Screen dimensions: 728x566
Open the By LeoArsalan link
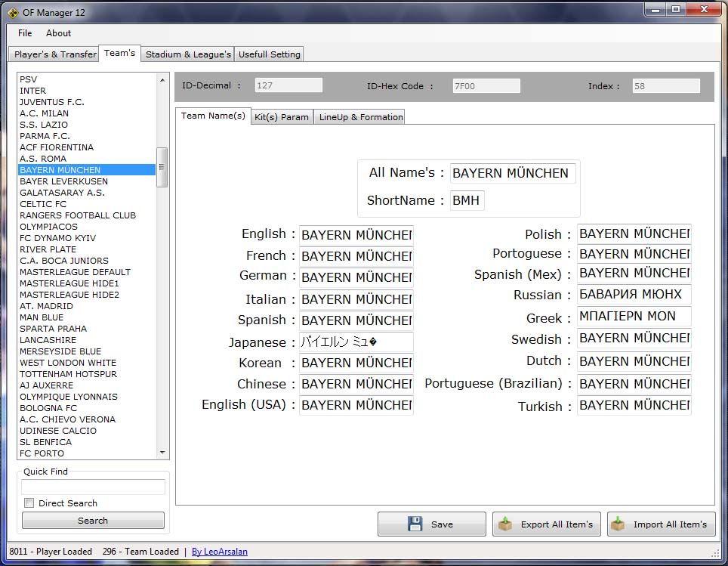click(219, 552)
